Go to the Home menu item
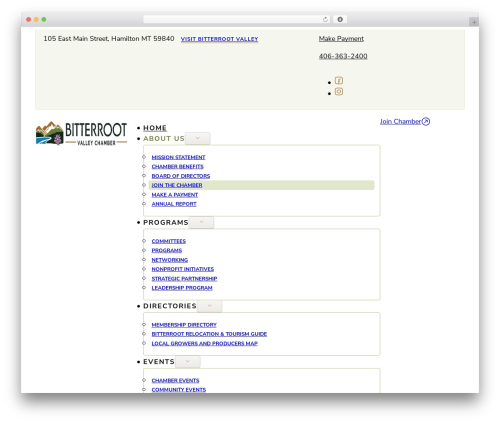This screenshot has height=423, width=500. pyautogui.click(x=155, y=128)
